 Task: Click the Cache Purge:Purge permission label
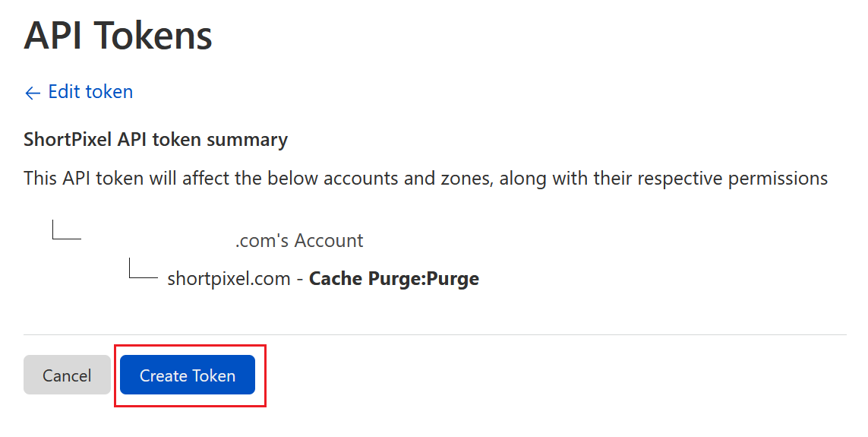[394, 279]
